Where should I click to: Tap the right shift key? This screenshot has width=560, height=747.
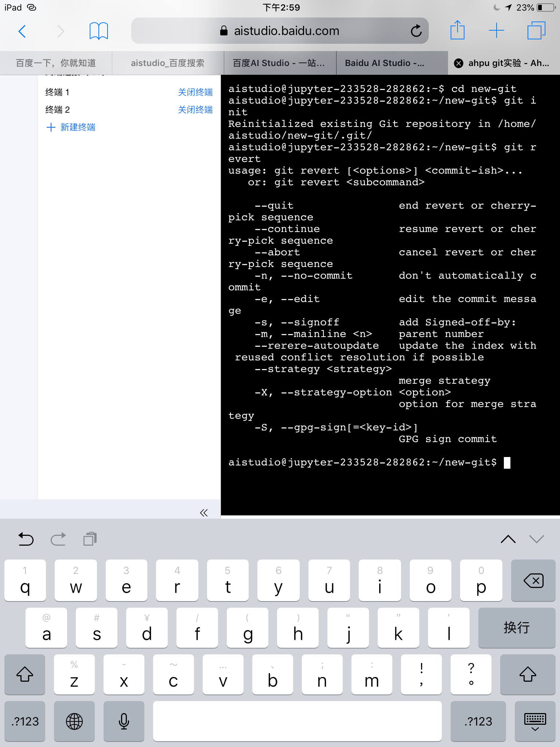pyautogui.click(x=528, y=674)
